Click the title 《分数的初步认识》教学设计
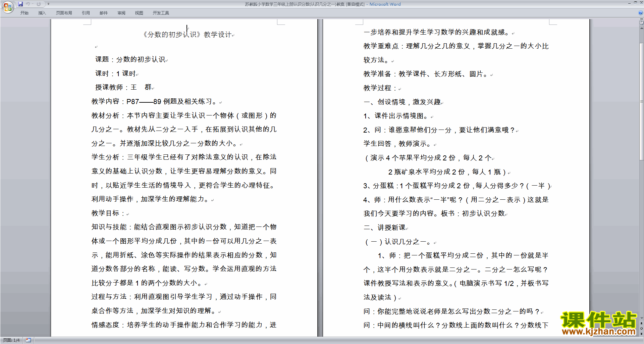644x344 pixels. click(188, 35)
